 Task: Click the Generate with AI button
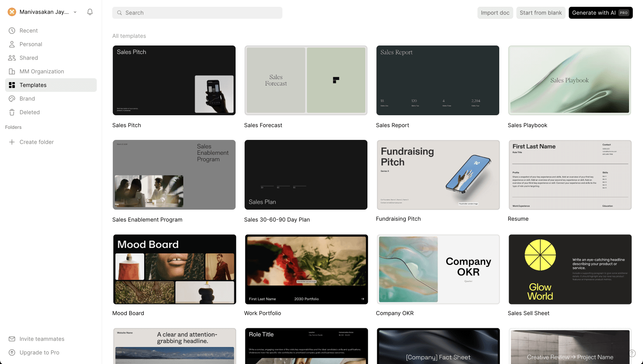click(x=600, y=13)
